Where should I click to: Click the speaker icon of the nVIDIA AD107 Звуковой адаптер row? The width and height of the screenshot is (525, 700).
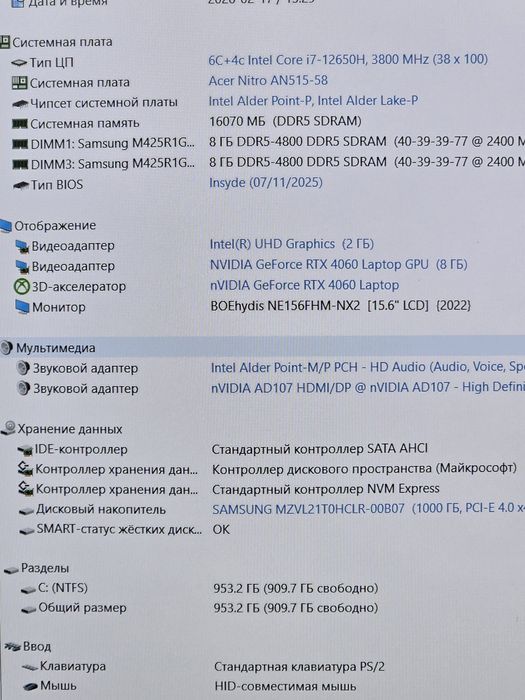tap(23, 389)
